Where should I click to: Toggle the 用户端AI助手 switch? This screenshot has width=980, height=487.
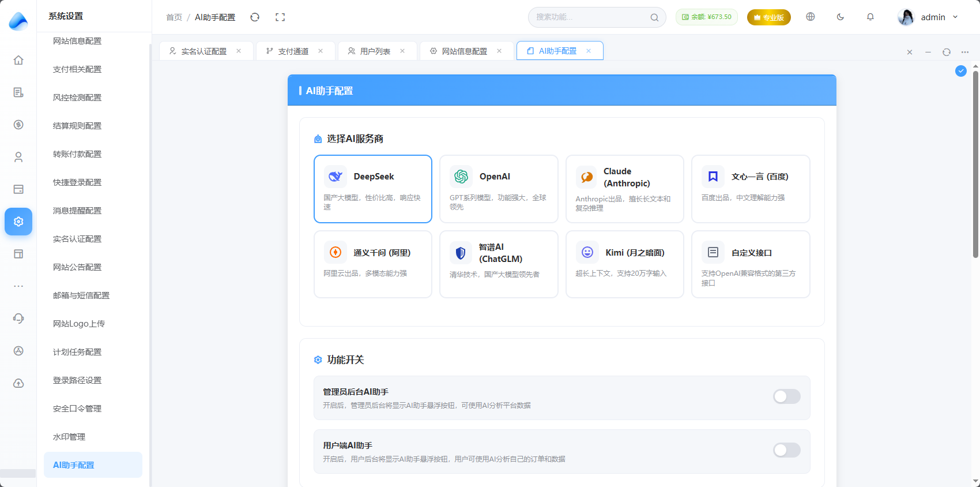tap(787, 450)
